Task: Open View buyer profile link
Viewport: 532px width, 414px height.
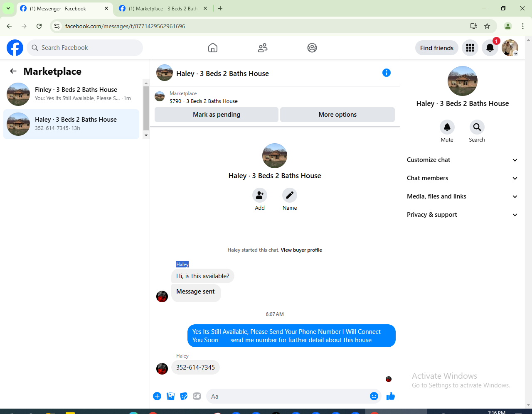Action: [301, 250]
